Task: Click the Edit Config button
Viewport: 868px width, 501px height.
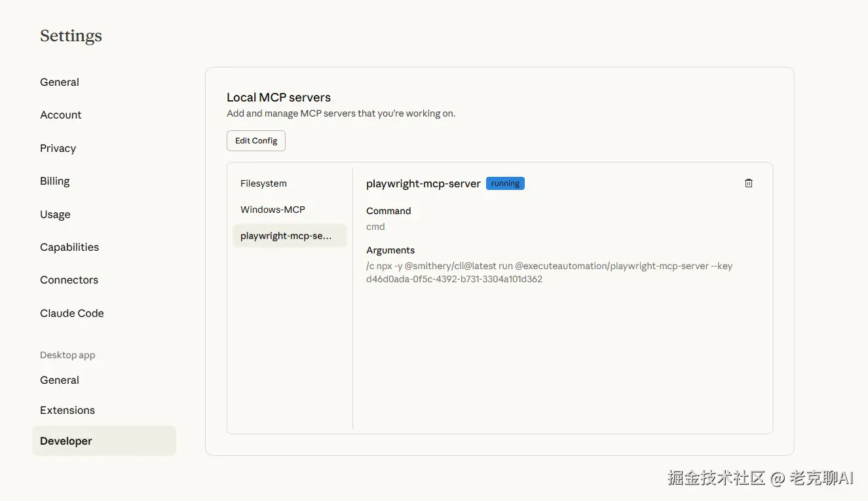Action: [256, 141]
